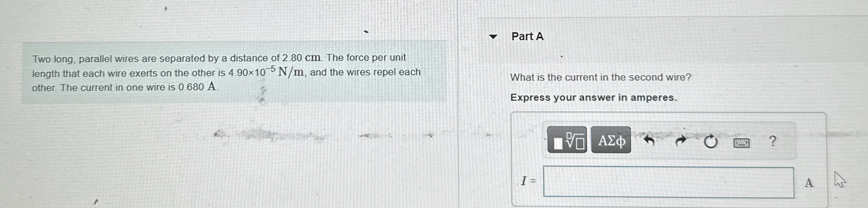868x208 pixels.
Task: Click the highlighted problem text region
Action: point(226,72)
